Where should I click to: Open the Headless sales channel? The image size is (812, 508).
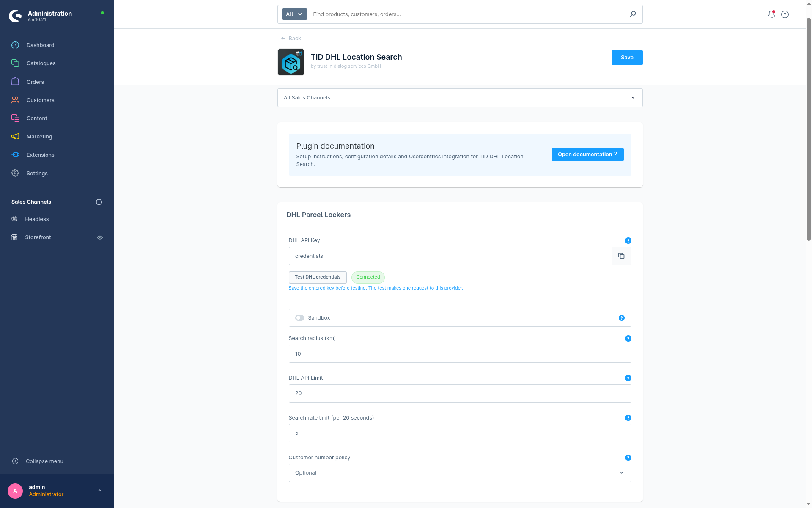tap(37, 219)
